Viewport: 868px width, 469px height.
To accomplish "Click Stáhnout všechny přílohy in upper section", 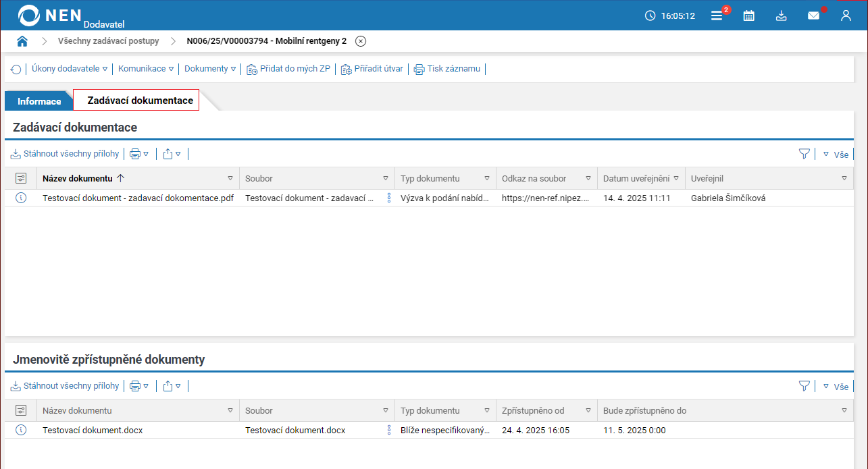I will coord(65,154).
